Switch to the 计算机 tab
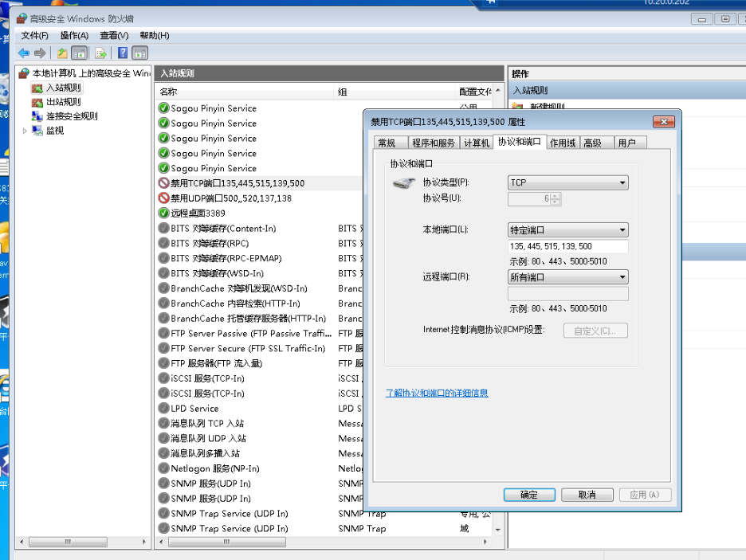The width and height of the screenshot is (746, 560). point(477,143)
